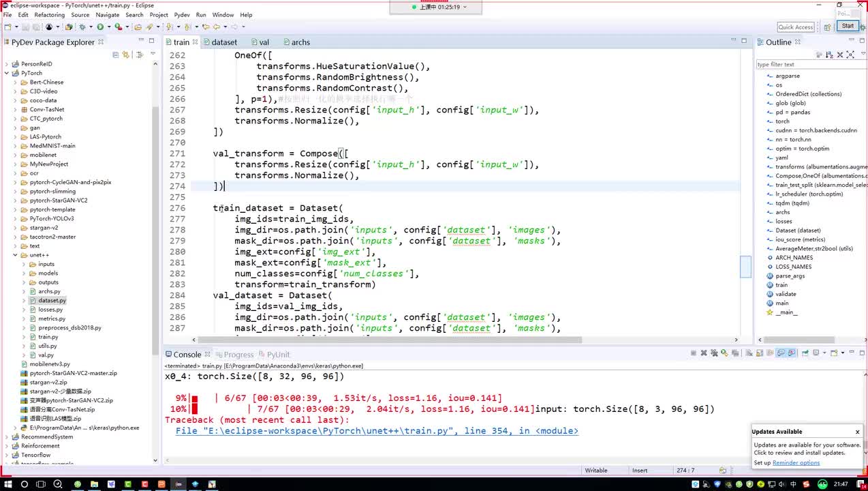This screenshot has height=491, width=868.
Task: Collapse all in PyDev Package Explorer
Action: point(116,55)
